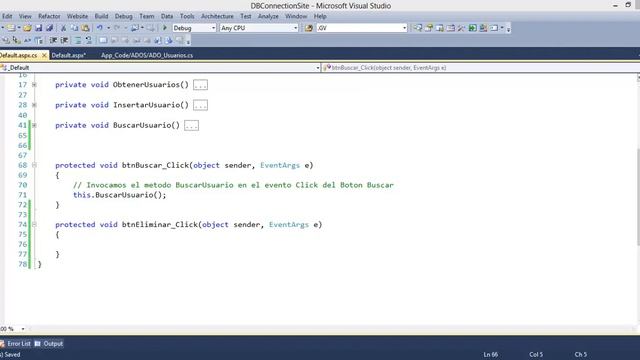Open the Architecture menu
Viewport: 640px width, 360px height.
coord(217,16)
